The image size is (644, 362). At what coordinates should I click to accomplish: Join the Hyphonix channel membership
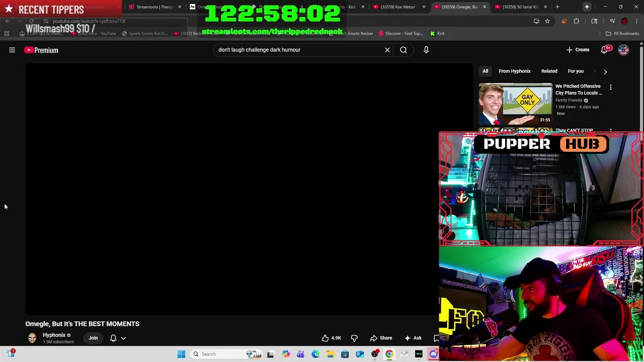(x=93, y=338)
